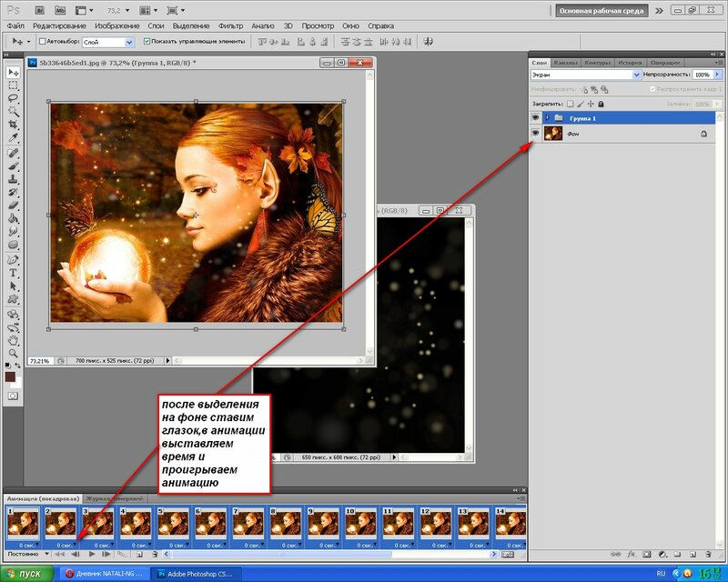Screen dimensions: 728x582
Task: Toggle Показать управляющие элементы checkbox
Action: coord(147,41)
